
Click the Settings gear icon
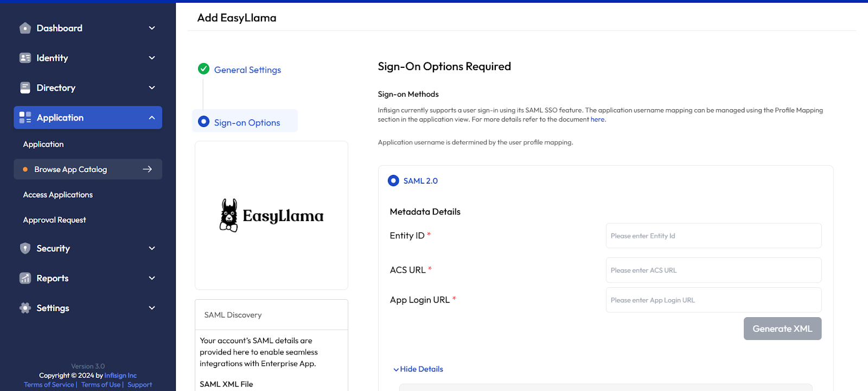(25, 308)
